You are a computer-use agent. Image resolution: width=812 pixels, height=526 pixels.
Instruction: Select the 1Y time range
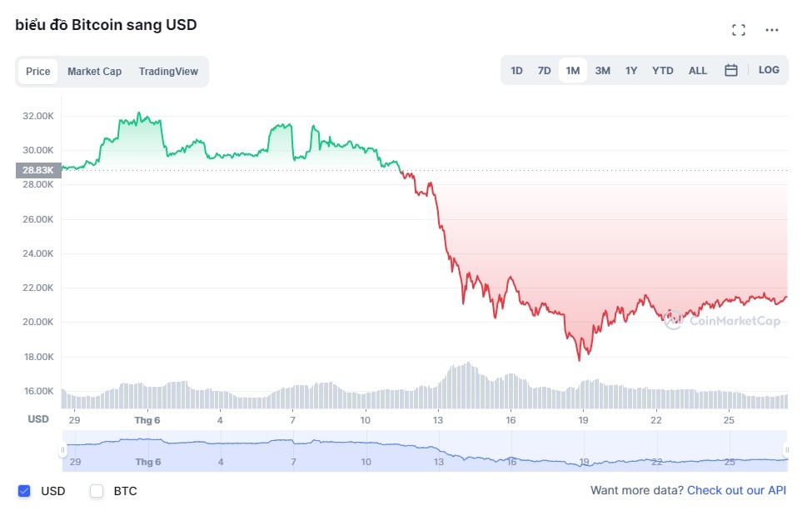(631, 71)
